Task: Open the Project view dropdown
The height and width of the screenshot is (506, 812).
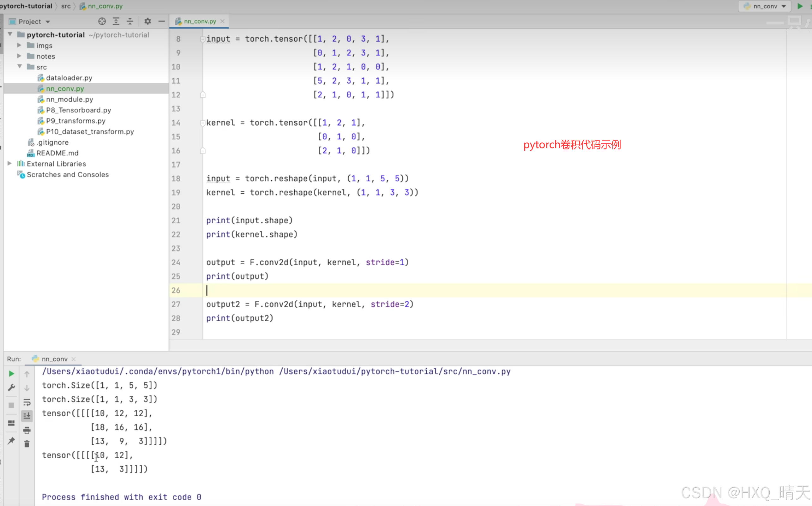Action: pos(33,22)
